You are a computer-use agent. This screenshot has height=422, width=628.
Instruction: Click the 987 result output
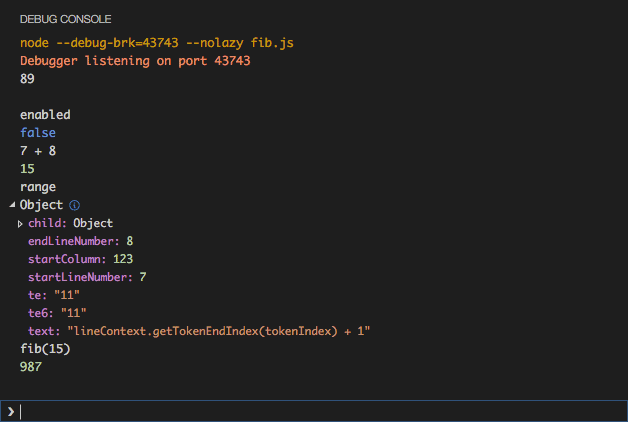click(x=31, y=367)
